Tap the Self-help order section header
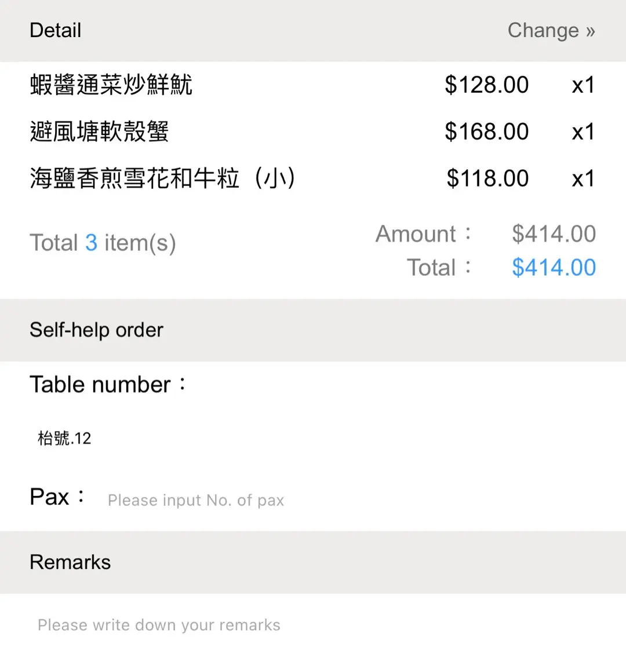The image size is (626, 672). (x=96, y=330)
